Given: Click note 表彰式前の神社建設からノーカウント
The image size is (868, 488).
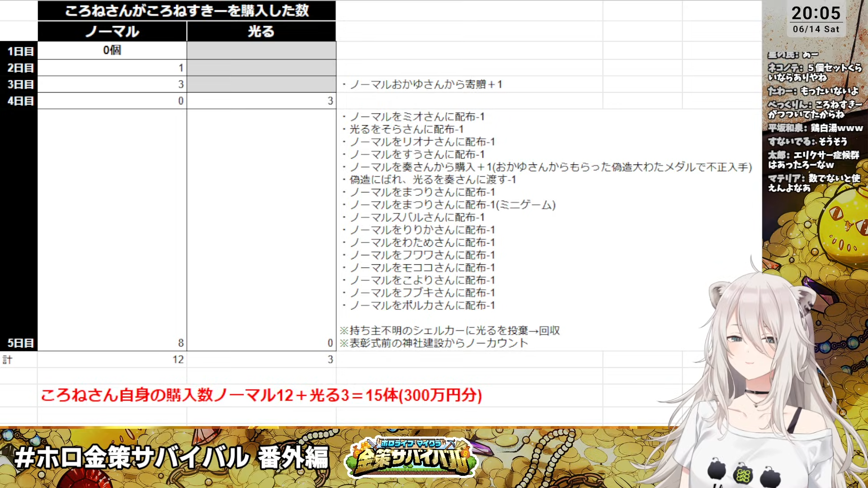Looking at the screenshot, I should (434, 343).
